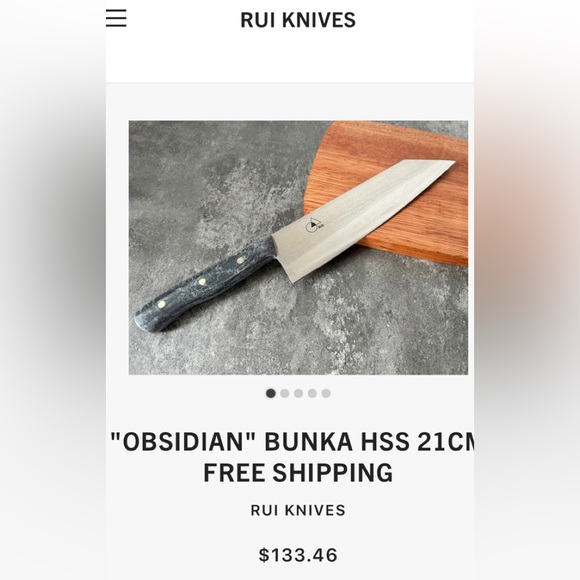This screenshot has width=580, height=580.
Task: Open the RUI KNIVES vendor link under title
Action: pyautogui.click(x=298, y=510)
